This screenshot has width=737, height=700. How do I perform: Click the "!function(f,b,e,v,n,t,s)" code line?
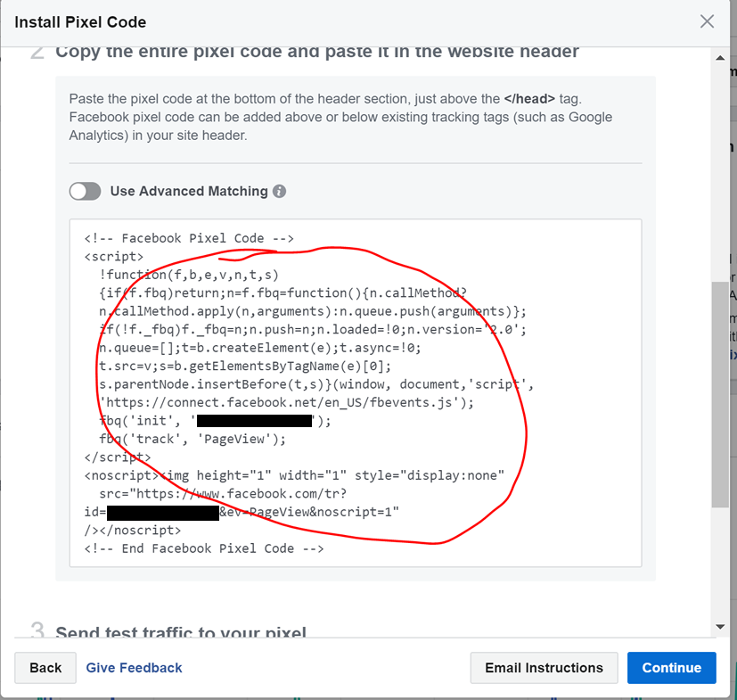coord(189,275)
